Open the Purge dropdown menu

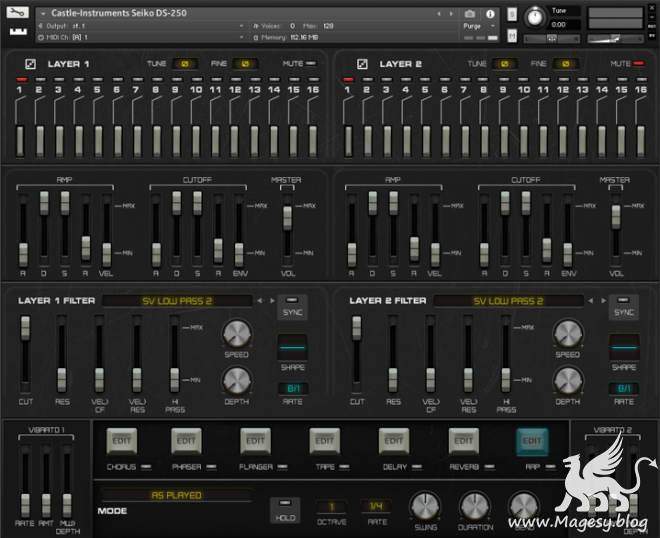point(479,26)
